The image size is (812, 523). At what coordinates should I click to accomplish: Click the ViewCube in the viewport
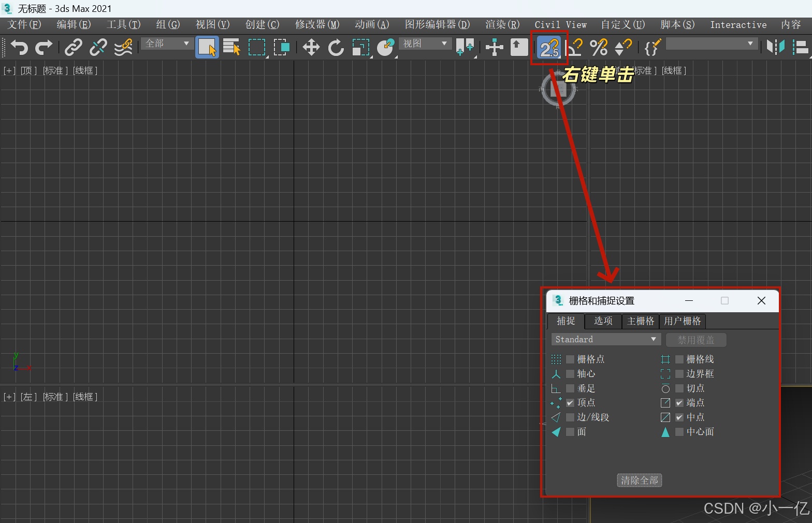558,89
